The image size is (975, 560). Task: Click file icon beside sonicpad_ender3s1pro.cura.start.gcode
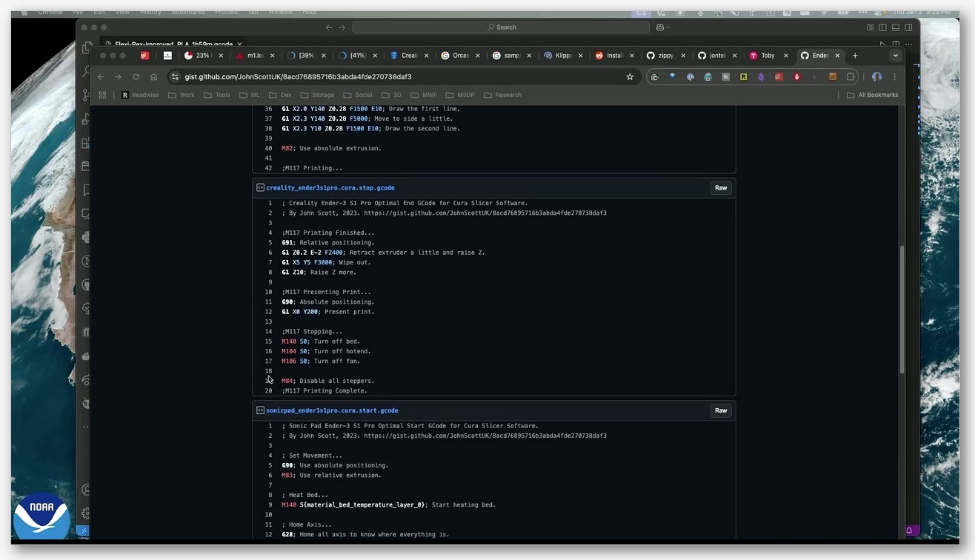(x=260, y=410)
